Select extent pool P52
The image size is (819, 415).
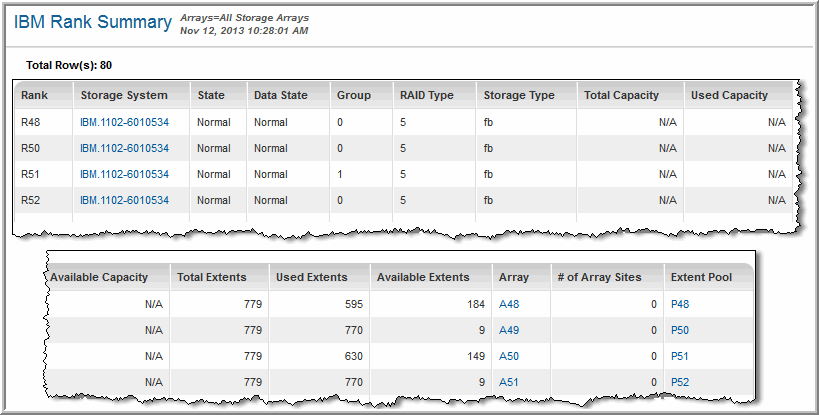click(680, 381)
